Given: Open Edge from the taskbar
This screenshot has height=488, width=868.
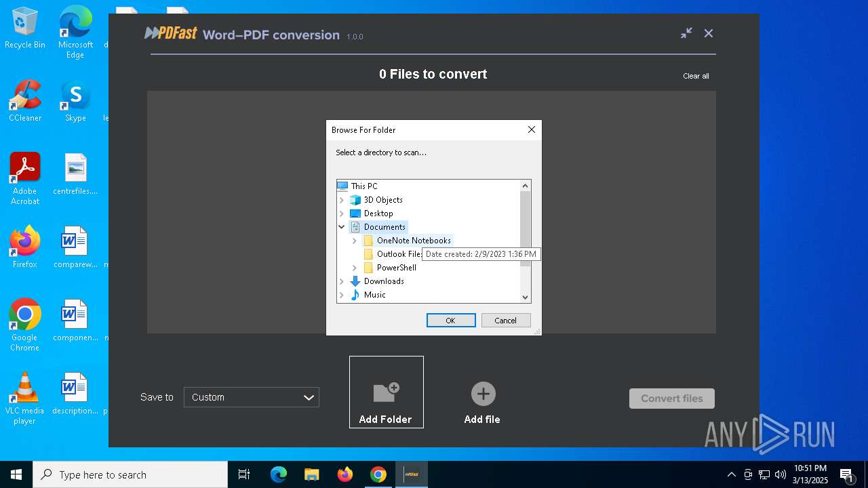Looking at the screenshot, I should pos(279,474).
